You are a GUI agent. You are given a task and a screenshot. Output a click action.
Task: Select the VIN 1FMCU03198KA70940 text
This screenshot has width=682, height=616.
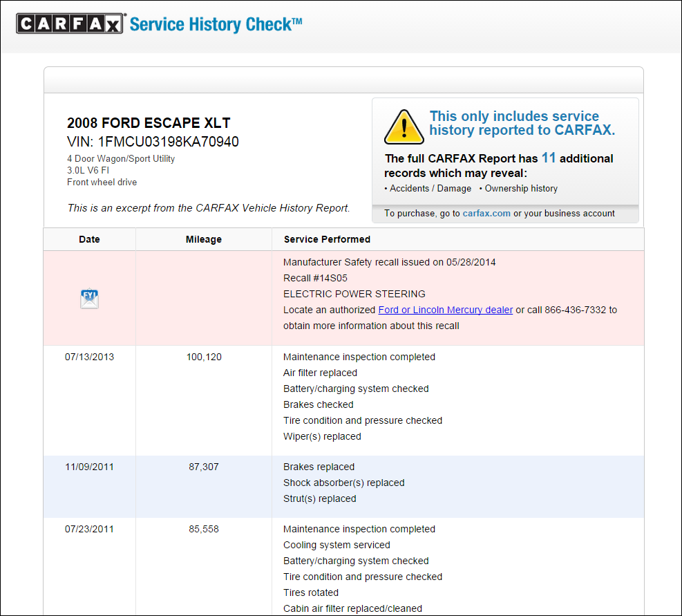[153, 142]
